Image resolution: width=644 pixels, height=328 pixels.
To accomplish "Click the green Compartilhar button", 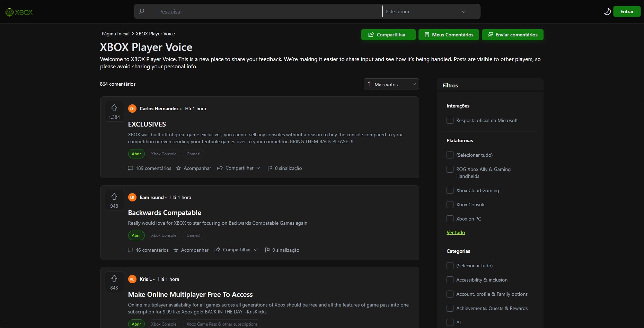I will (x=388, y=35).
